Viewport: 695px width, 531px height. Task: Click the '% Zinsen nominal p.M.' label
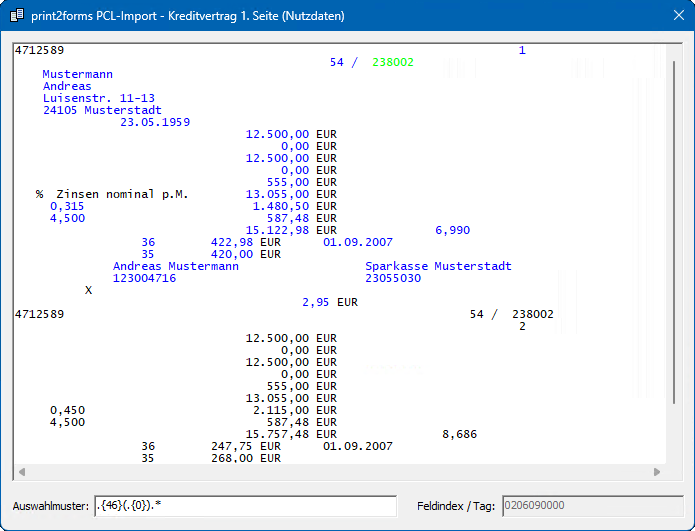pos(112,194)
